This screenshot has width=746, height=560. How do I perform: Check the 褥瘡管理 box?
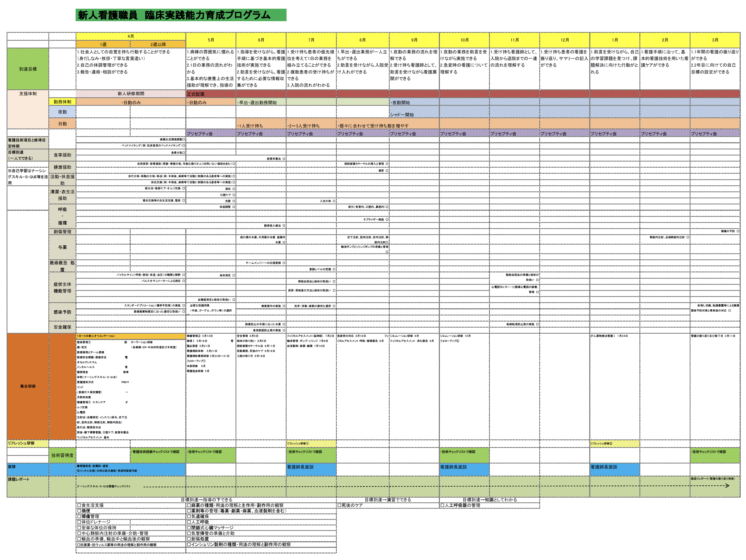pos(79,516)
